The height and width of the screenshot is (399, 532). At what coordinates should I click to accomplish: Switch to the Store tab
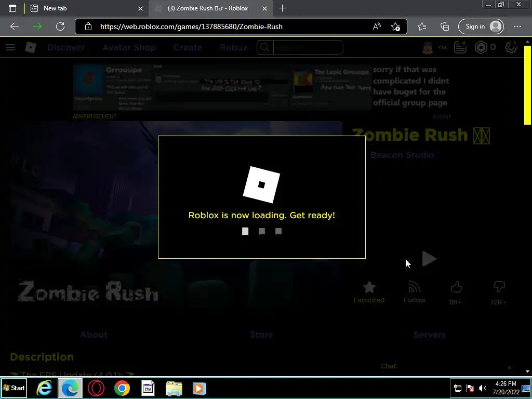261,335
